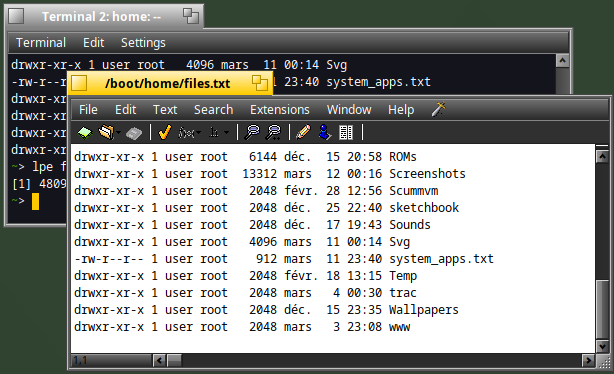Click the down arrow of Pe vertical scrollbar
The height and width of the screenshot is (374, 614).
coord(602,346)
